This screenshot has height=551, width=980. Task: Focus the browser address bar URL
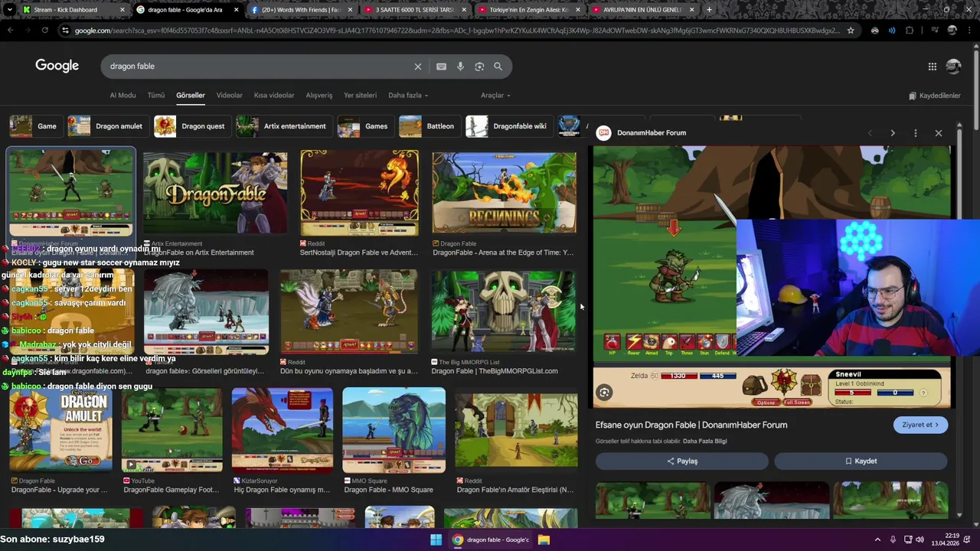point(456,31)
